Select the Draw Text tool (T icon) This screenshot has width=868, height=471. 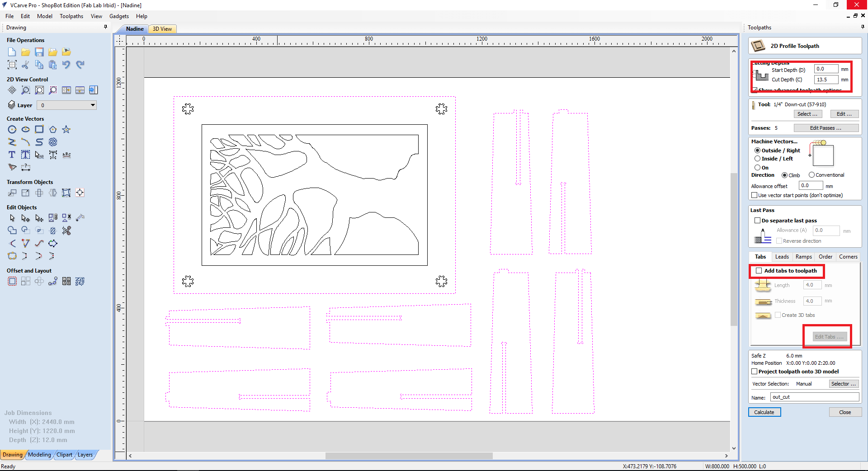click(12, 155)
